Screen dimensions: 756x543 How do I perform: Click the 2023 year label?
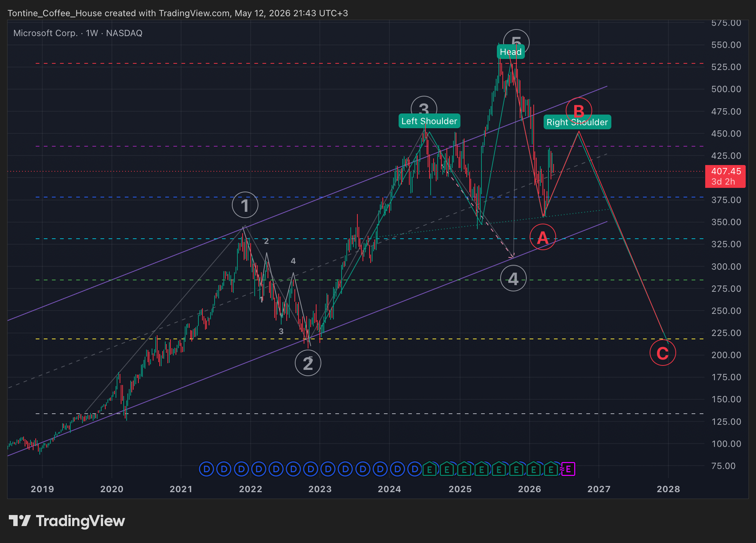[x=320, y=489]
